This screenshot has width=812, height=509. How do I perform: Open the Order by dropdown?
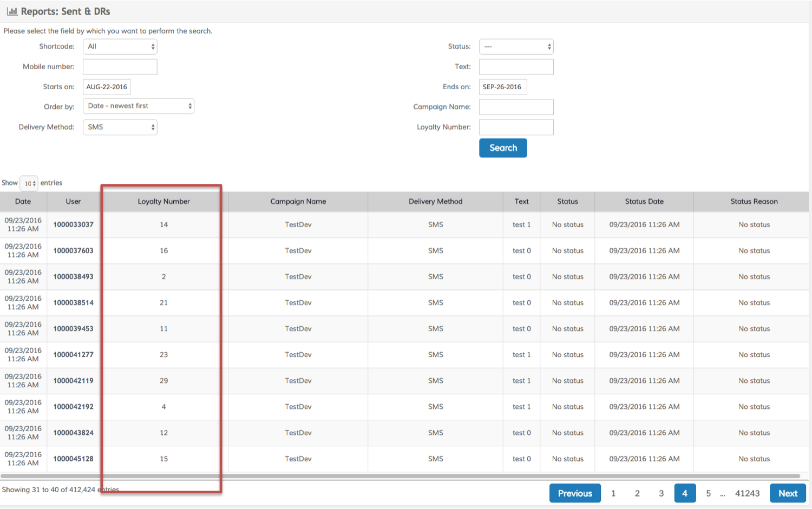pos(138,106)
